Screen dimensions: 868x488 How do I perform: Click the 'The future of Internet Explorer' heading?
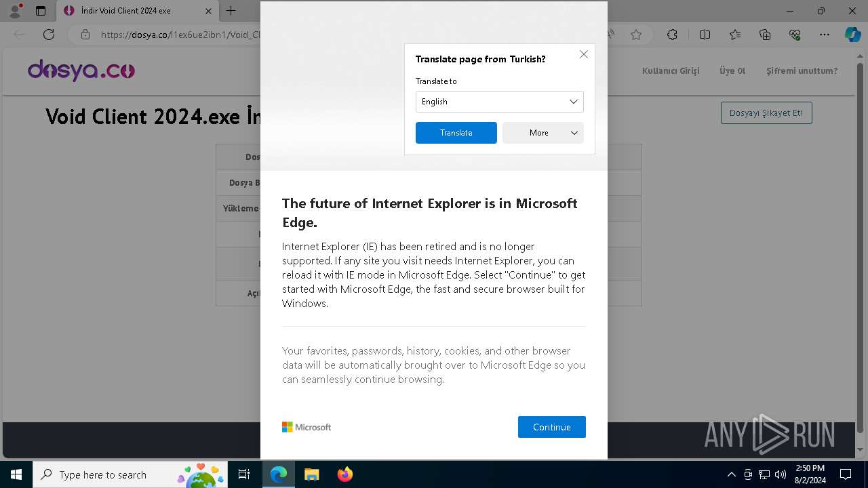[430, 213]
